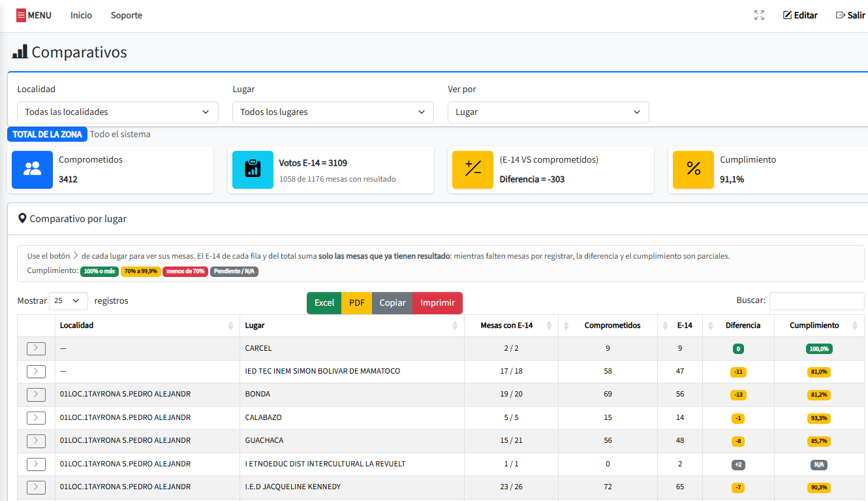Export table with the Excel button
This screenshot has height=501, width=868.
pos(324,303)
